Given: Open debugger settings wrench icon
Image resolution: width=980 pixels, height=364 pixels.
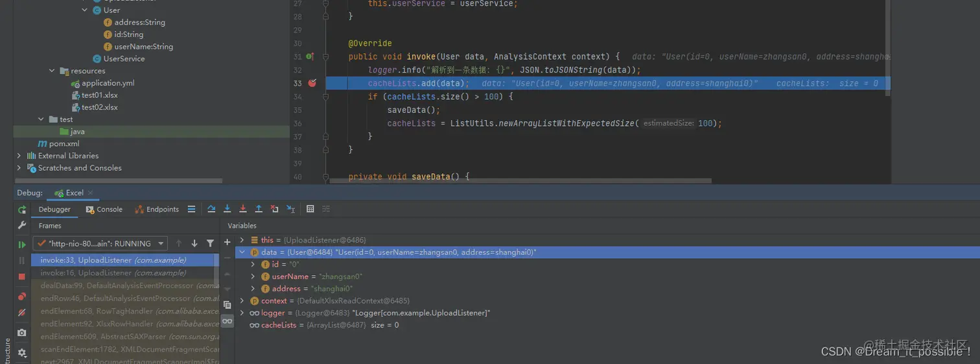Looking at the screenshot, I should click(x=22, y=225).
